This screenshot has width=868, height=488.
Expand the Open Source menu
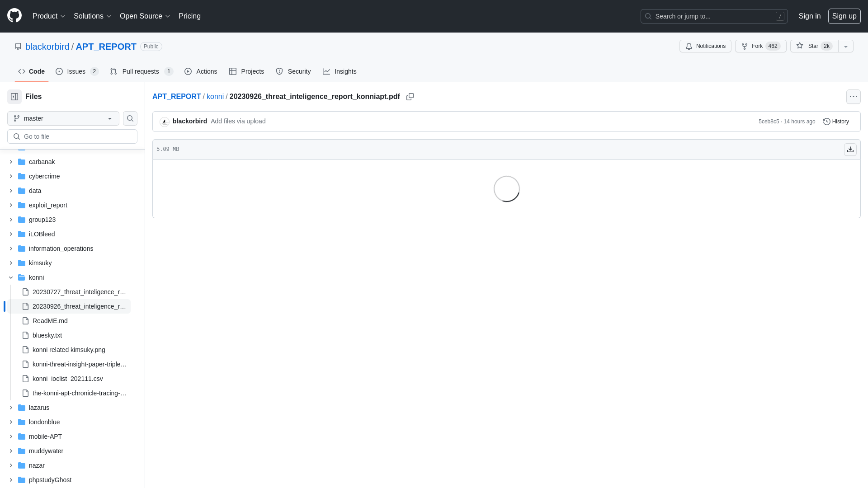pyautogui.click(x=145, y=16)
